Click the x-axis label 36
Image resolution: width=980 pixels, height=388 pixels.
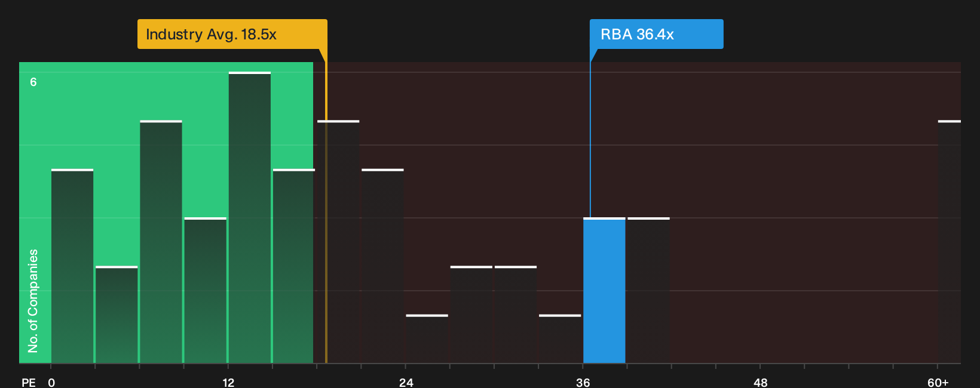pyautogui.click(x=583, y=383)
